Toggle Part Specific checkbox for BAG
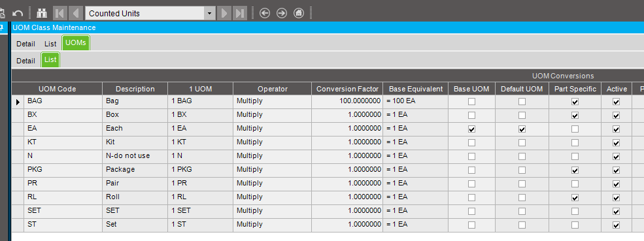This screenshot has width=644, height=241. (x=575, y=102)
